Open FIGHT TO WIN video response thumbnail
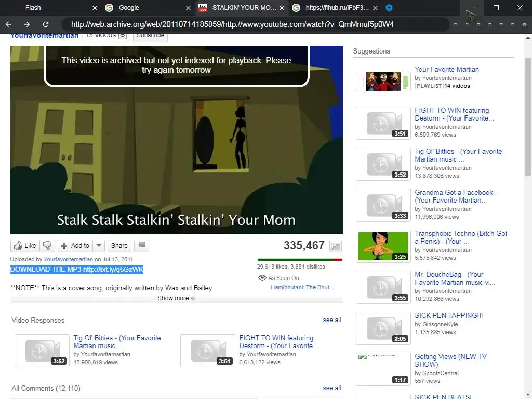 pyautogui.click(x=208, y=351)
